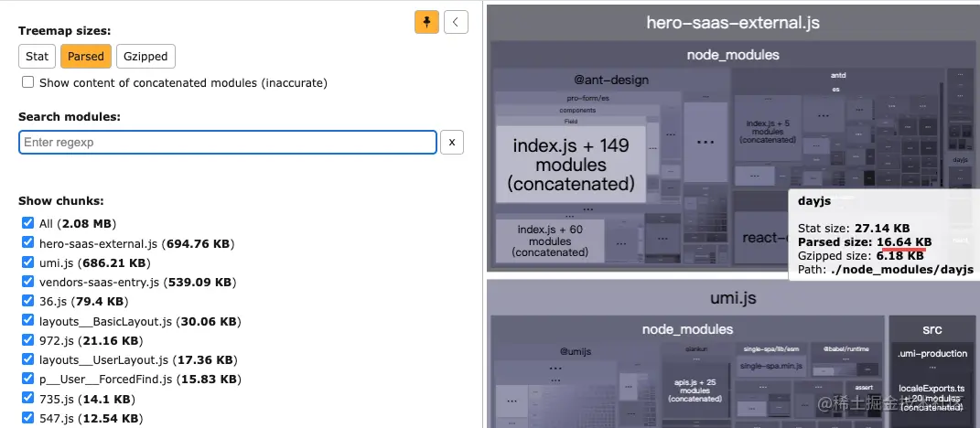Click the single-spa.min.js block
The width and height of the screenshot is (980, 428).
coord(770,366)
